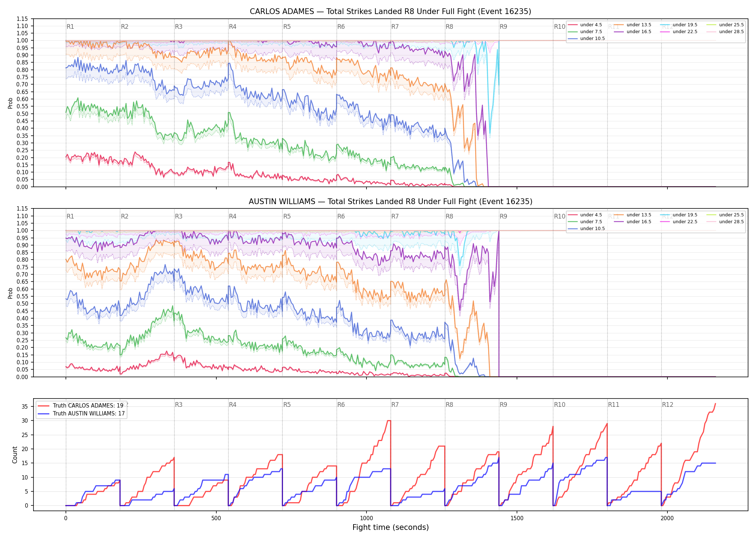Image resolution: width=756 pixels, height=540 pixels.
Task: Click the 'Fight time (seconds)' axis label
Action: (390, 527)
